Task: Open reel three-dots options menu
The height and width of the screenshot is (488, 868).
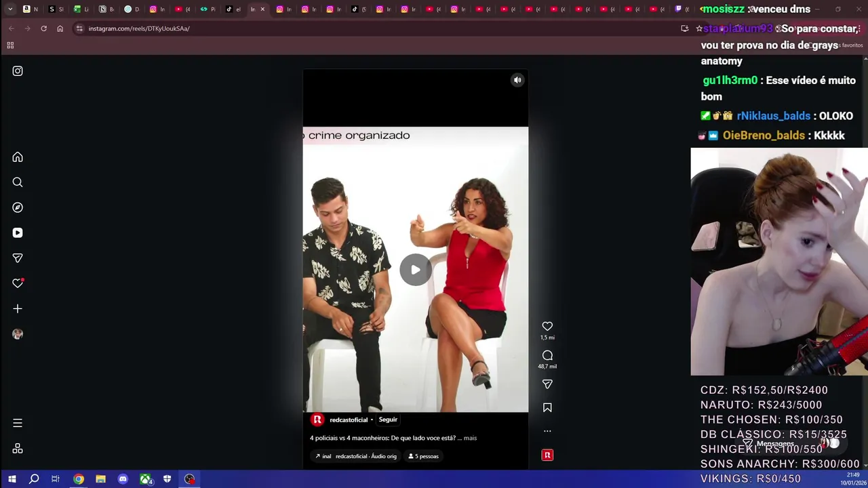Action: point(547,431)
